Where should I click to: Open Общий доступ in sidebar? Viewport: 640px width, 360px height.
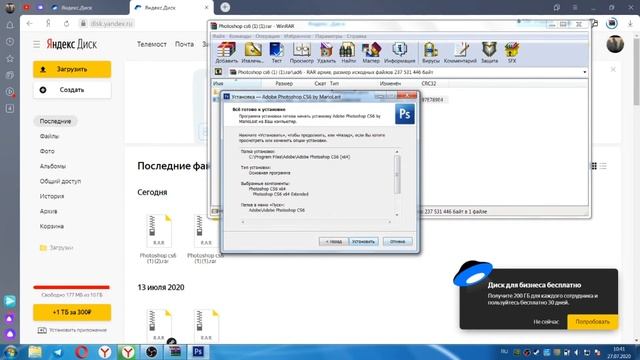point(60,181)
